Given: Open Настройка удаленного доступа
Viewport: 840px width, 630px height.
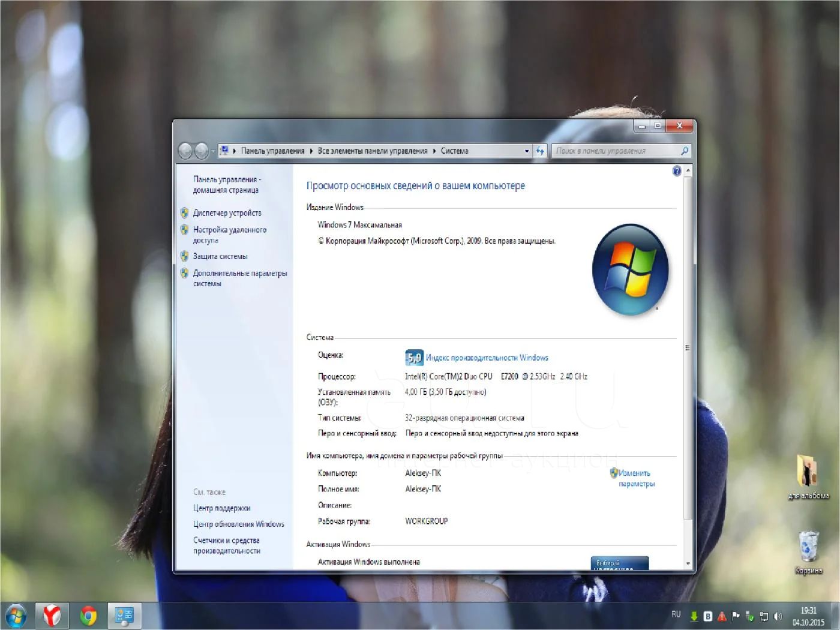Looking at the screenshot, I should (x=230, y=235).
